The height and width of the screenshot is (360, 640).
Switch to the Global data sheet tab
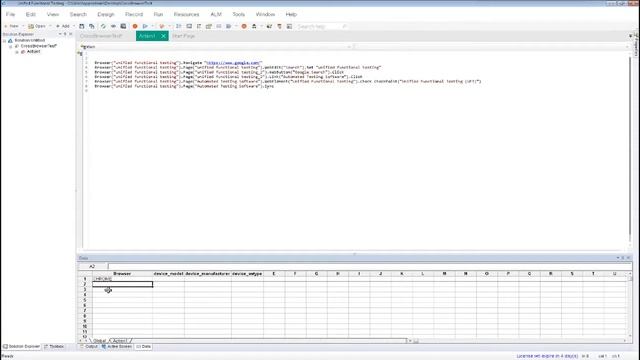(99, 340)
